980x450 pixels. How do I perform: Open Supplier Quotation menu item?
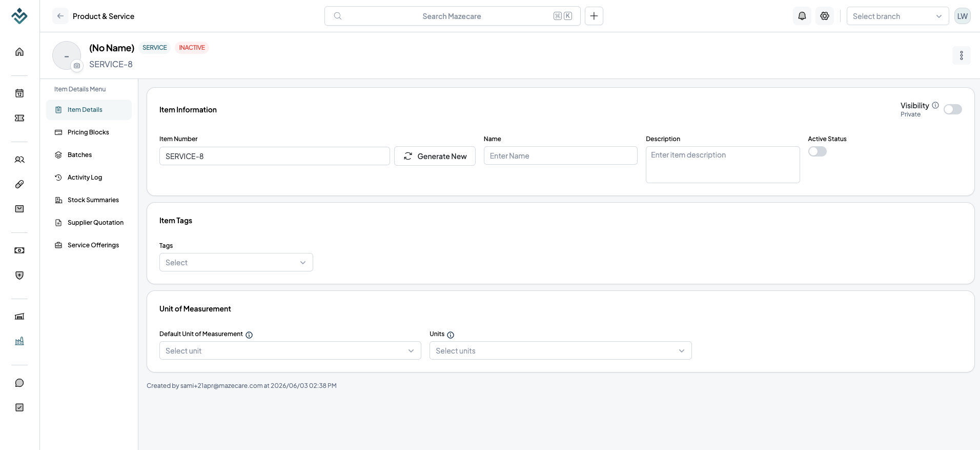point(89,223)
